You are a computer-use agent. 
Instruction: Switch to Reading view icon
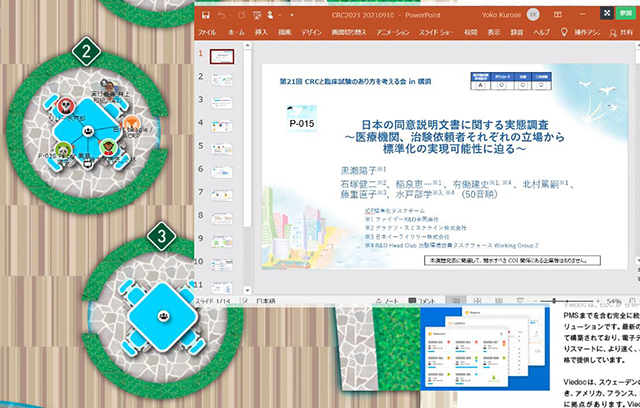499,301
